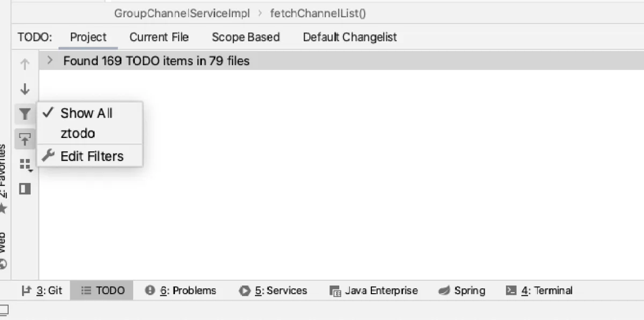Toggle the Preview Source panel icon

[x=25, y=188]
